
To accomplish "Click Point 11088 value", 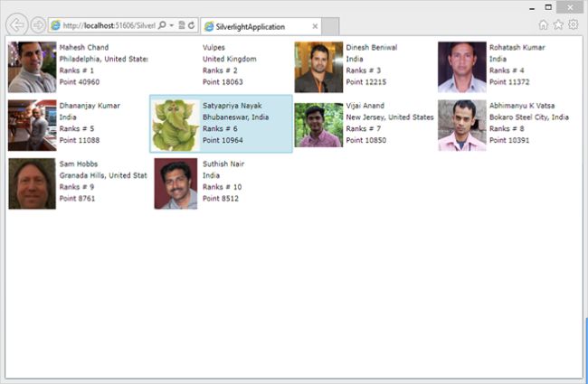I will tap(80, 140).
